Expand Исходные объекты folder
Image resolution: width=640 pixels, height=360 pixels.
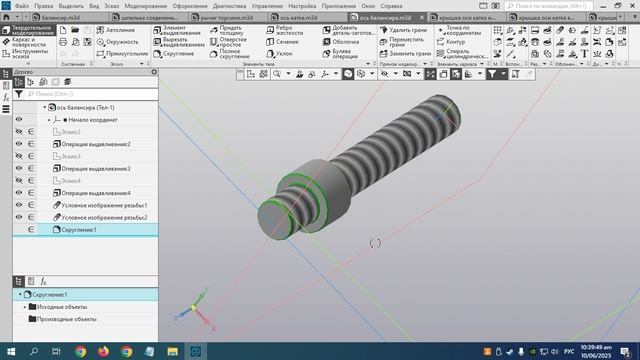pos(25,307)
